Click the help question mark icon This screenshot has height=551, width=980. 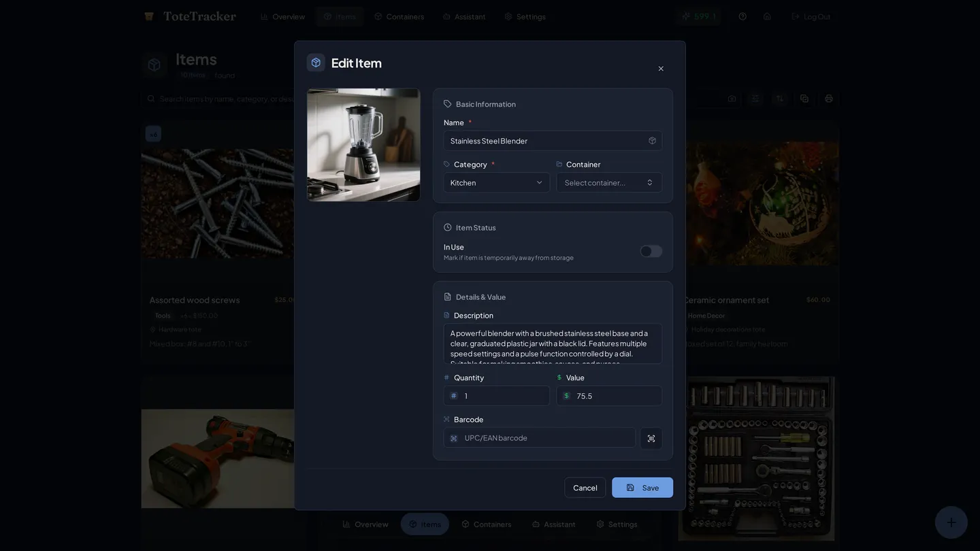742,16
